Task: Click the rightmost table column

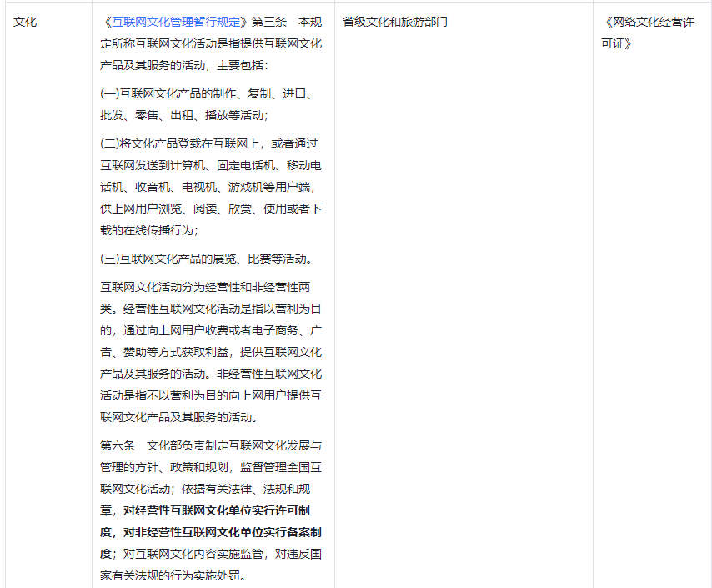Action: pos(652,292)
